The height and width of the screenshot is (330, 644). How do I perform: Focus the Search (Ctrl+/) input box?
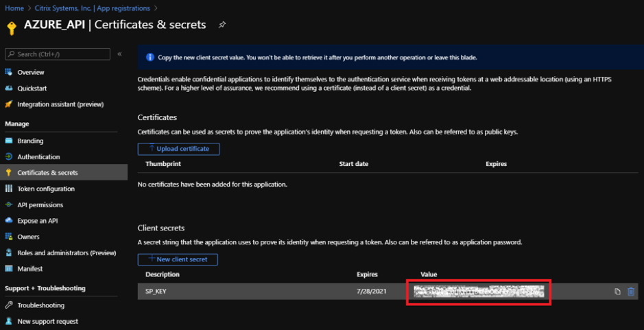(58, 54)
